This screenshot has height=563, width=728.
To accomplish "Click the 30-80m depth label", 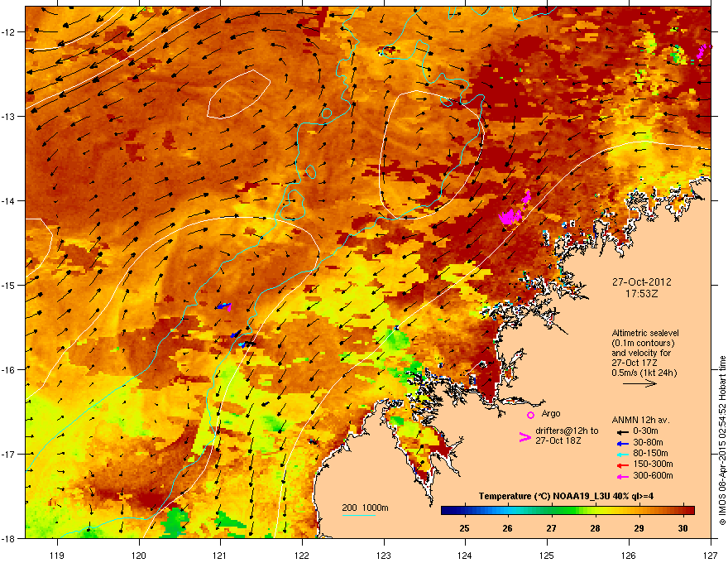I will click(648, 443).
